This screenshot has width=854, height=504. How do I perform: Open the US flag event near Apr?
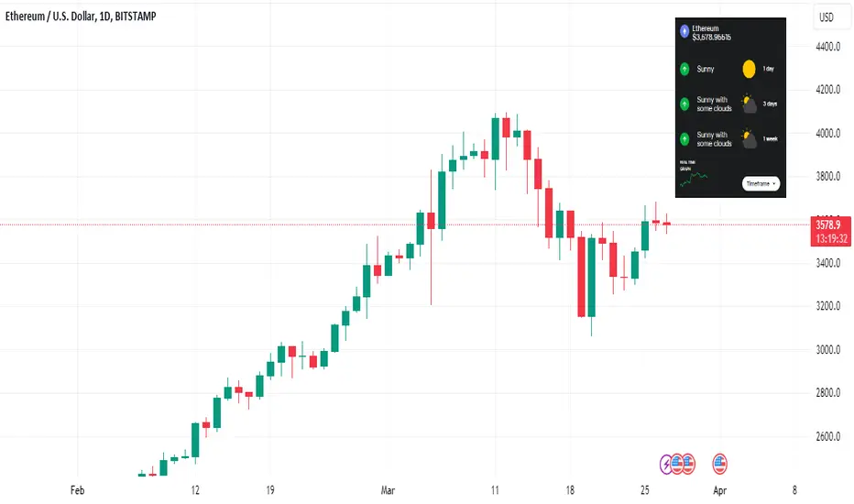(x=719, y=465)
